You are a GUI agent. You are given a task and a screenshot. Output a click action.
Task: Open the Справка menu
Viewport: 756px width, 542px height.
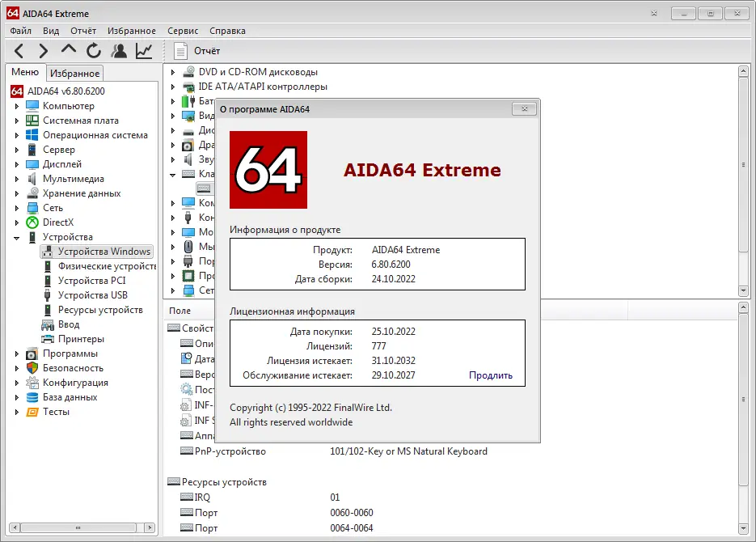pyautogui.click(x=227, y=31)
